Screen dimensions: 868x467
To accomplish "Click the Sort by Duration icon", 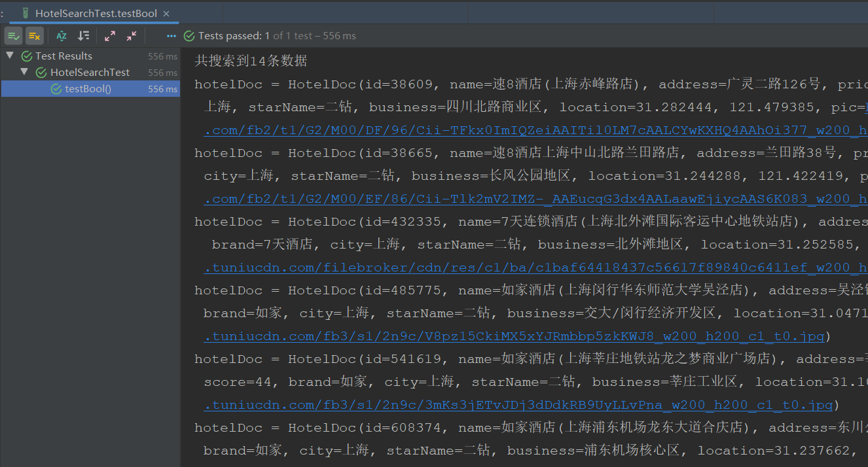I will (83, 36).
